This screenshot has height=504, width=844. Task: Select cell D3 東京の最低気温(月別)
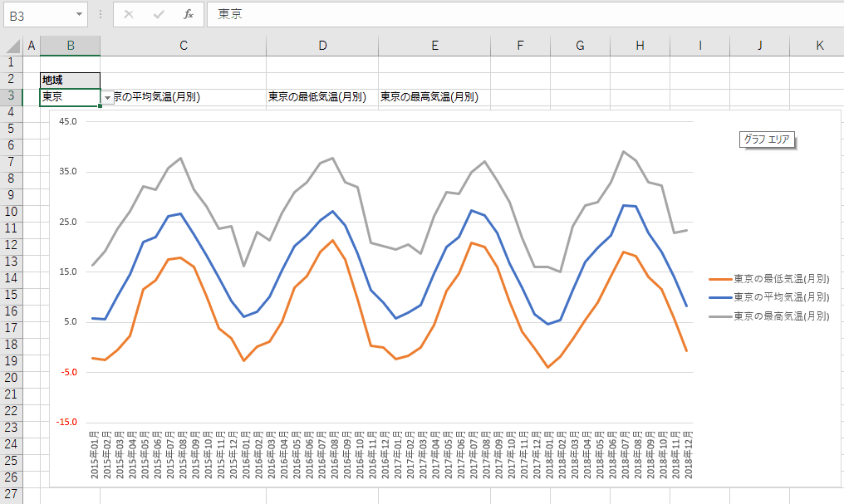(321, 97)
